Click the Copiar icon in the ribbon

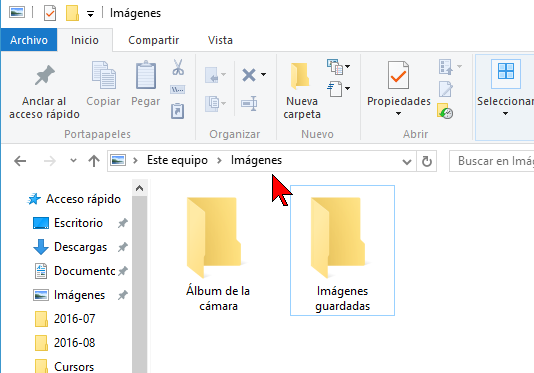tap(104, 75)
